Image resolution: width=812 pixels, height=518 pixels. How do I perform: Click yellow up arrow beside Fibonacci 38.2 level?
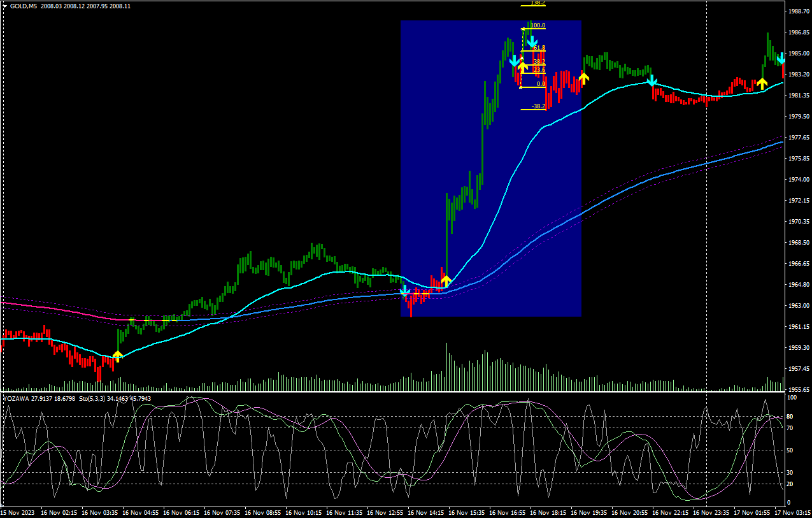pyautogui.click(x=522, y=64)
